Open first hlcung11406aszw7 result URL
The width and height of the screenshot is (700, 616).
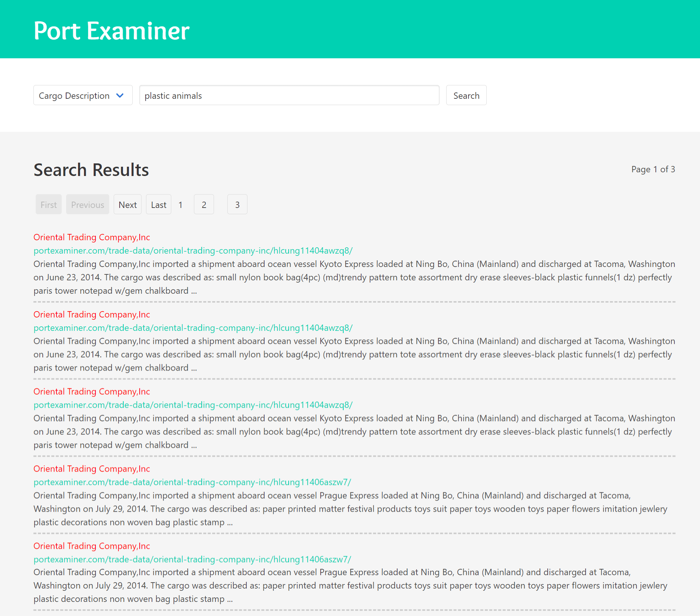pyautogui.click(x=192, y=482)
